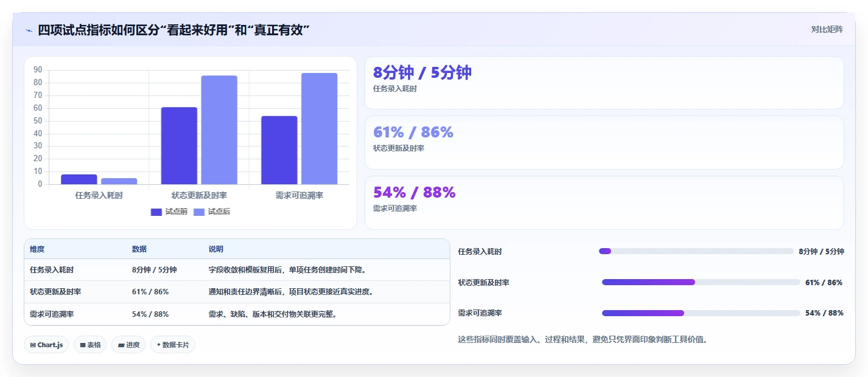Click the 维度 column header

click(37, 249)
